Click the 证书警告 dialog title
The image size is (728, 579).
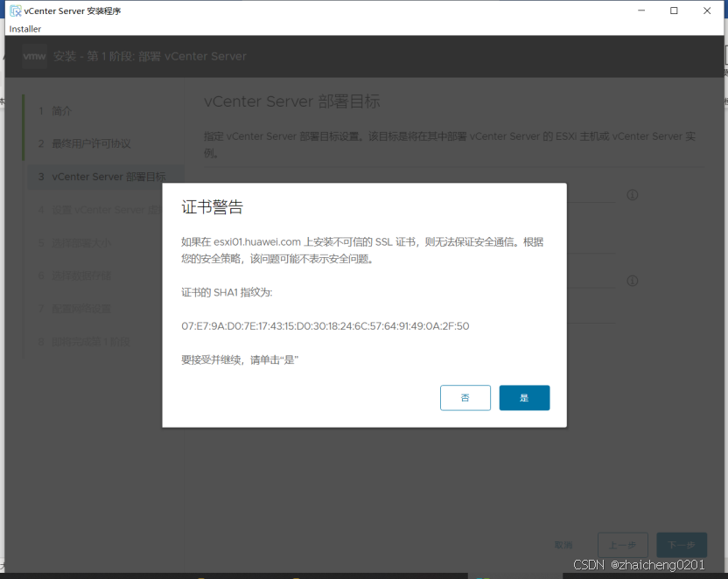(212, 207)
